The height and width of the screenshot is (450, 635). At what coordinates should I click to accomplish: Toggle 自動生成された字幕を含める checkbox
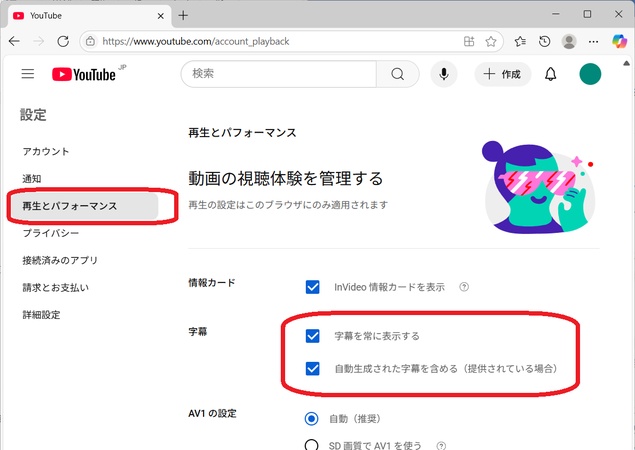(x=312, y=369)
